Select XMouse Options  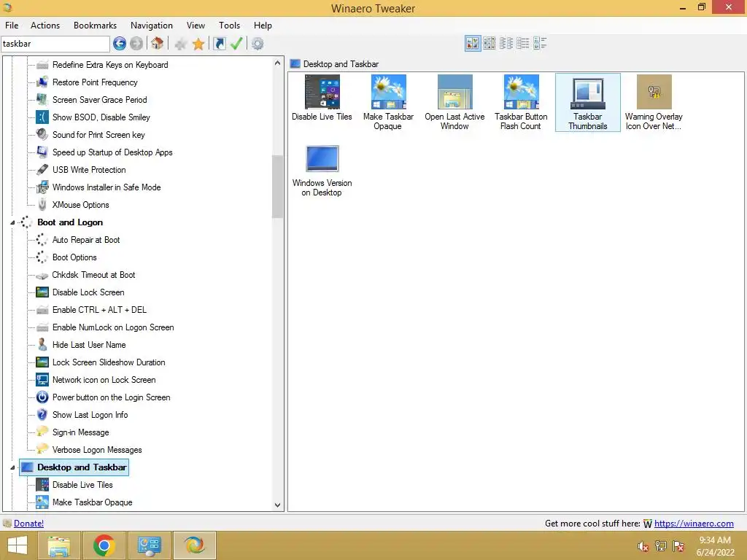pyautogui.click(x=80, y=205)
